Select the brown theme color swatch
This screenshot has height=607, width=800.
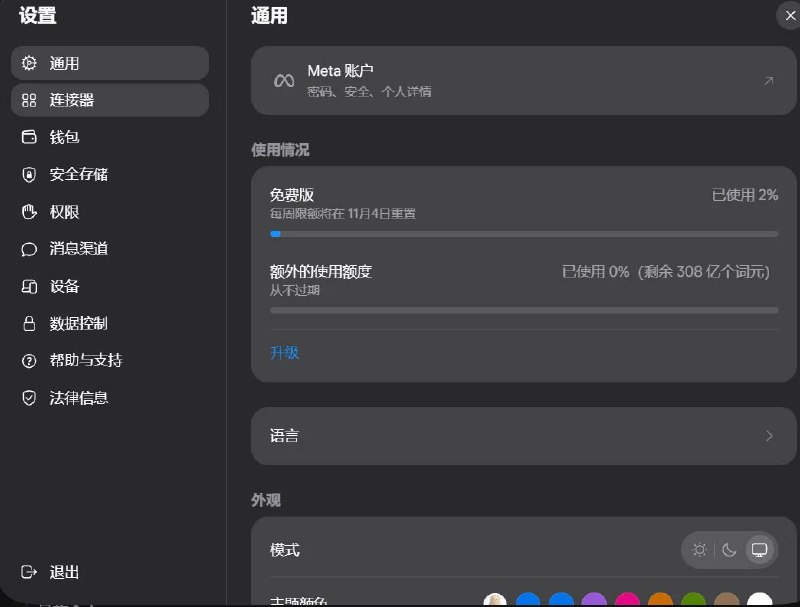coord(727,600)
